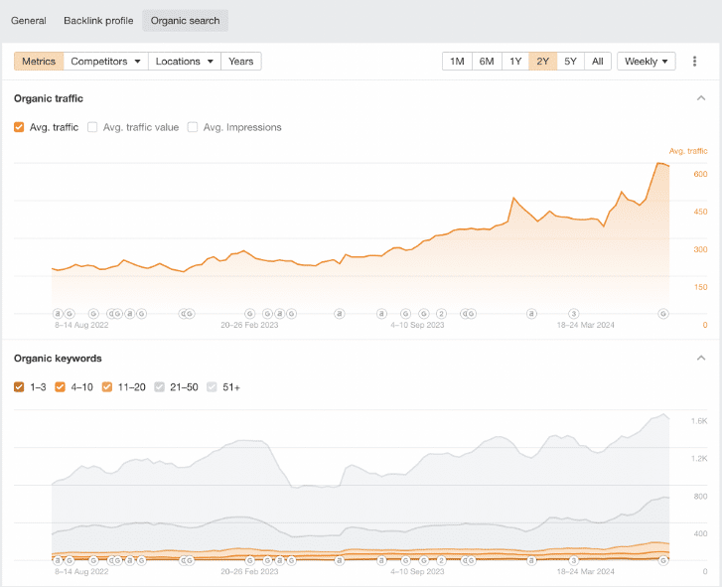Click the '2' update marker on traffic chart
Screen dimensions: 722x588
(442, 313)
